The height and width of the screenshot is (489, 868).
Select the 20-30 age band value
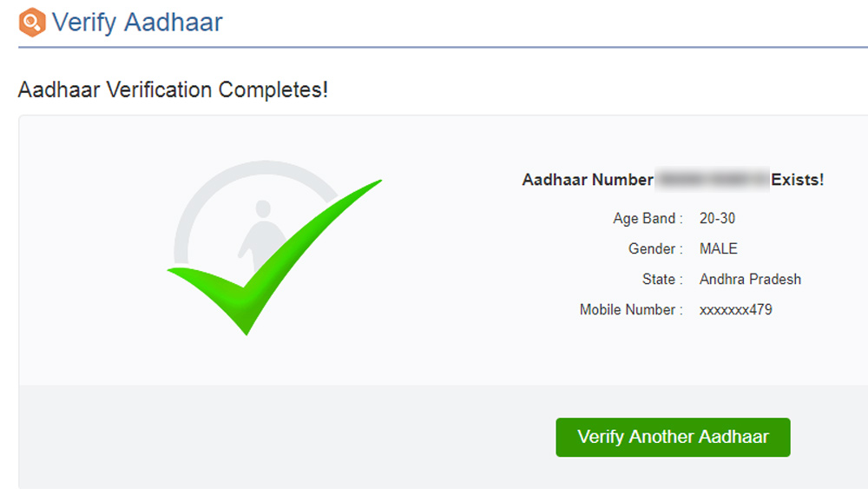coord(718,218)
